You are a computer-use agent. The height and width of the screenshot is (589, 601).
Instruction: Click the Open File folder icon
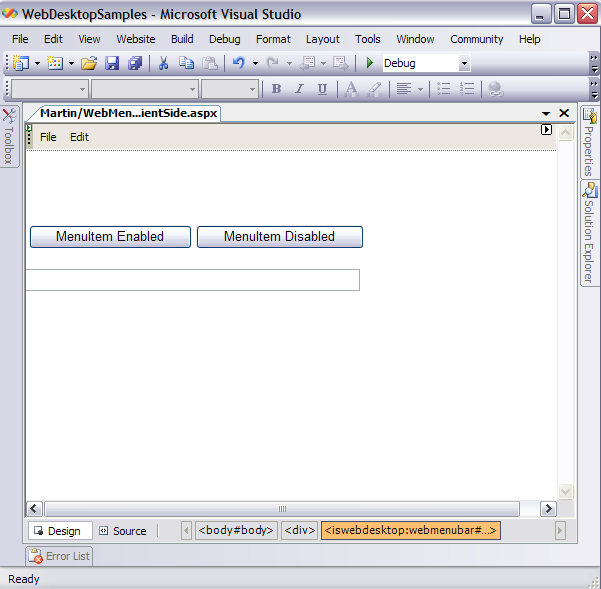[x=89, y=63]
